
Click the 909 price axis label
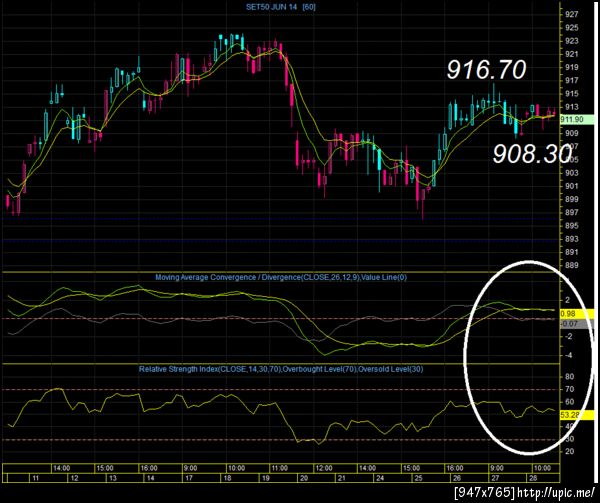pyautogui.click(x=572, y=133)
